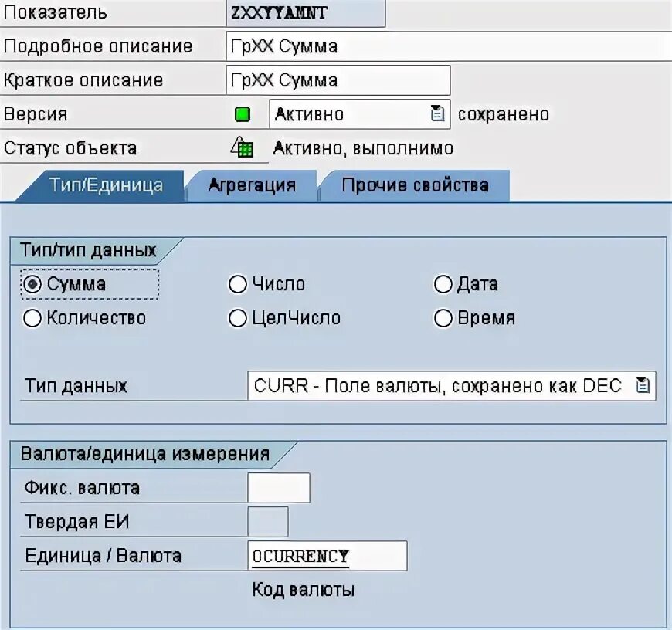Select the Число radio button
Viewport: 672px width, 630px height.
click(x=237, y=284)
